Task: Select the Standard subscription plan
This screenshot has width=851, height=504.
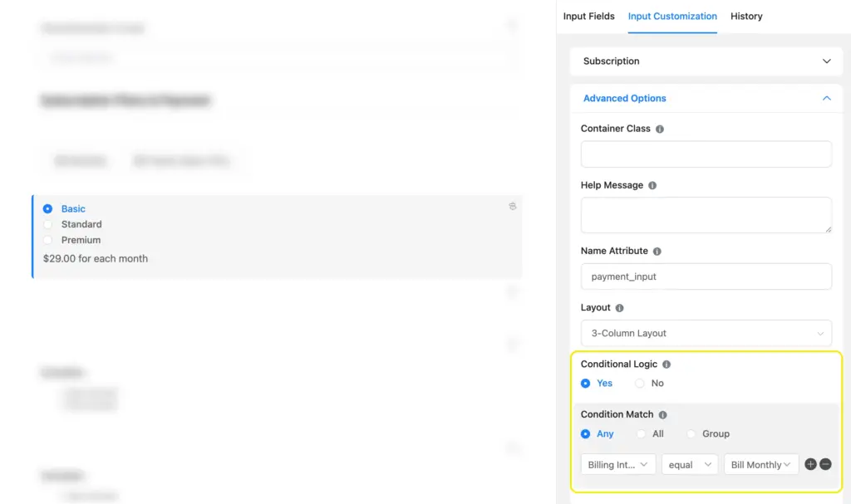Action: point(48,224)
